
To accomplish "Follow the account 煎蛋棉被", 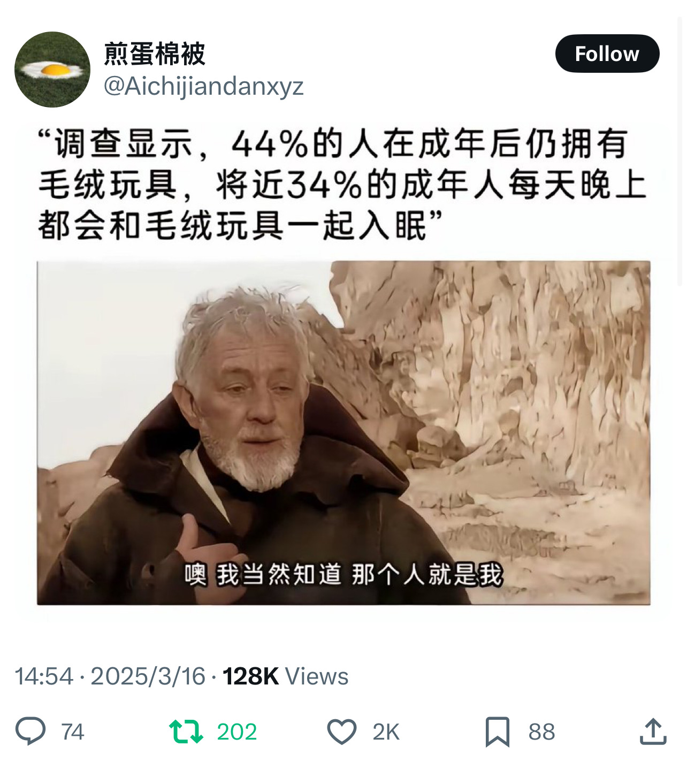I will click(607, 54).
